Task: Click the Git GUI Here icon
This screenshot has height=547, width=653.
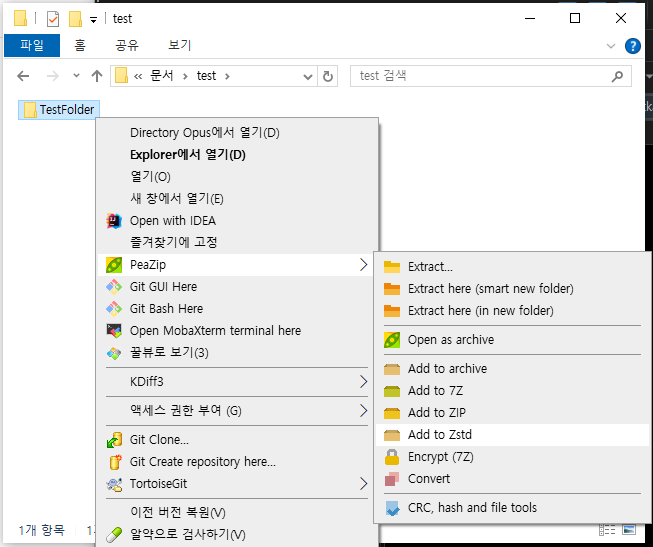Action: pos(114,287)
